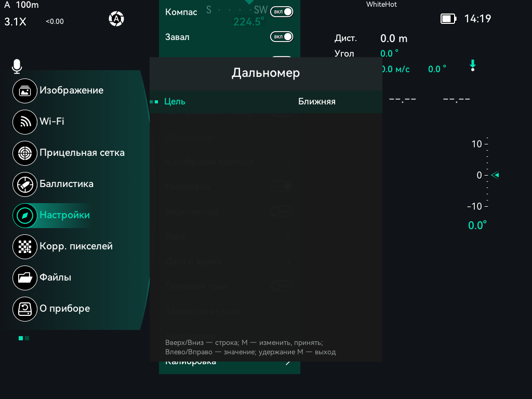Select the Баллистика bullet icon
The height and width of the screenshot is (399, 532).
[x=25, y=184]
